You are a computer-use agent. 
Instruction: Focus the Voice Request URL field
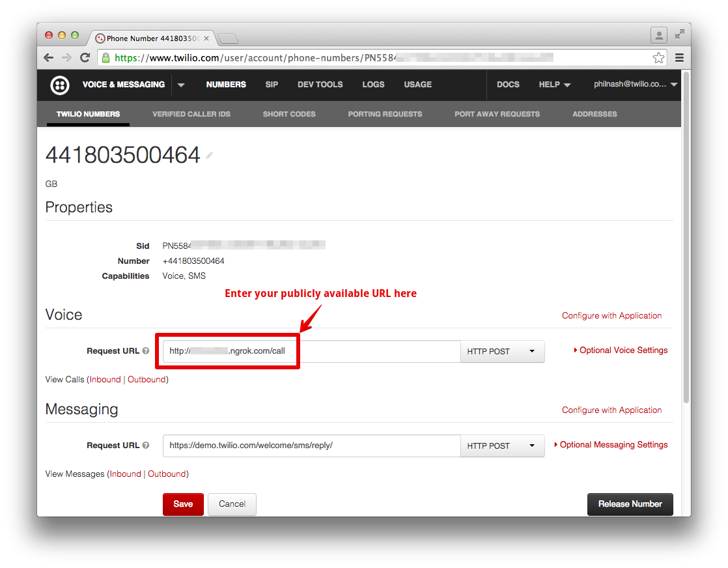pos(311,352)
